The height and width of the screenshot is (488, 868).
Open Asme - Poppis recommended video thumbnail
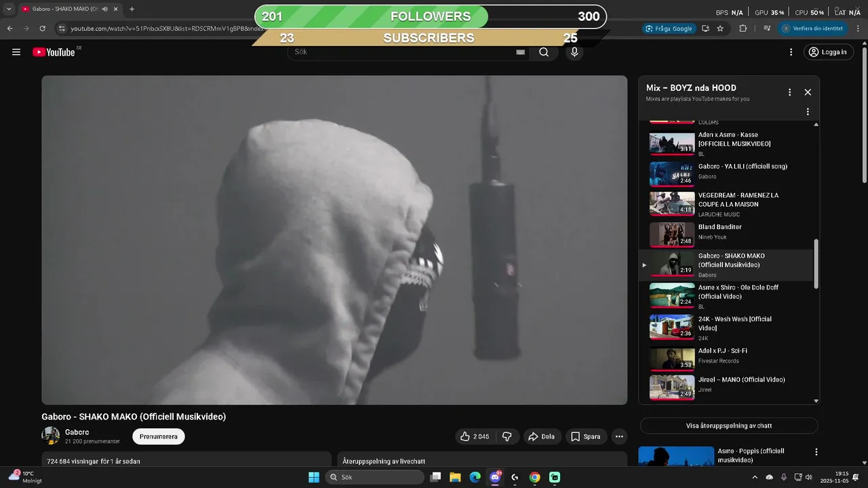(x=676, y=455)
